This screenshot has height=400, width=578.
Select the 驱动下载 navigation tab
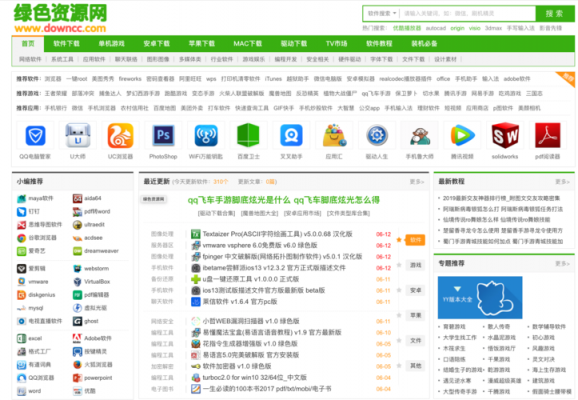pyautogui.click(x=294, y=44)
